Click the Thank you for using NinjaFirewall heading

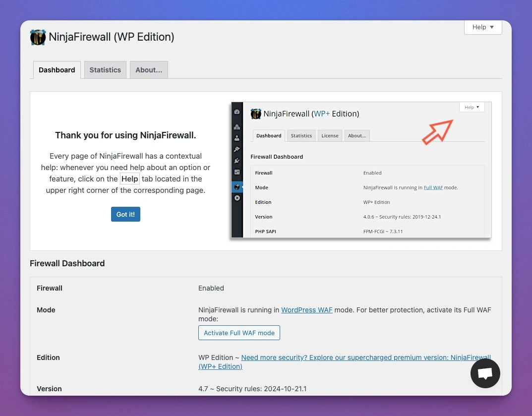(125, 135)
